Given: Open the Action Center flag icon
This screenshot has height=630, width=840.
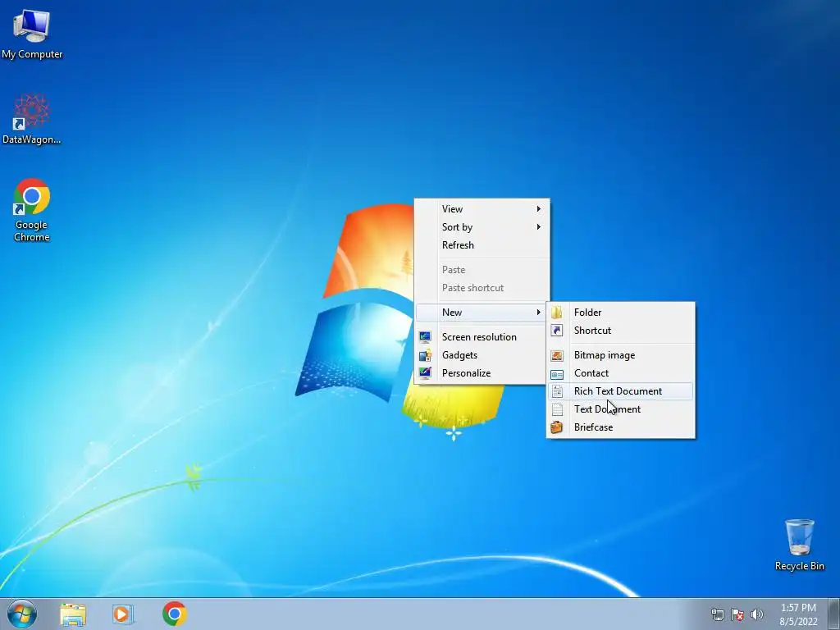Looking at the screenshot, I should coord(737,614).
